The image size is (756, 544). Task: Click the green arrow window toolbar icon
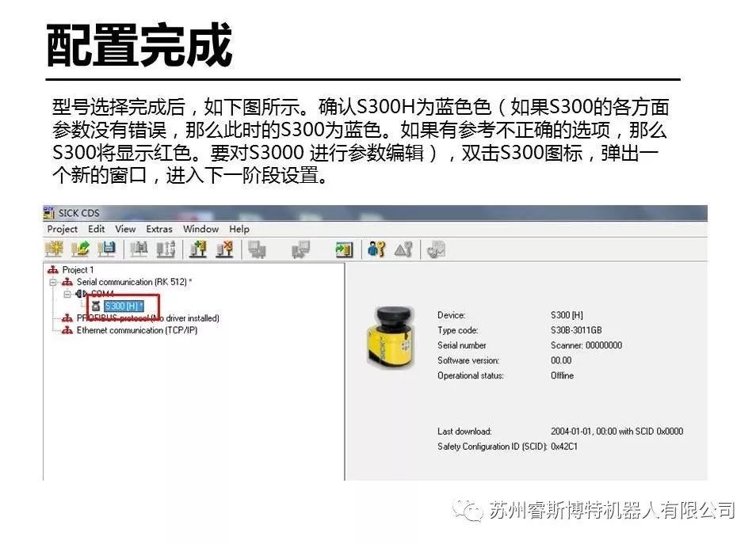(343, 249)
